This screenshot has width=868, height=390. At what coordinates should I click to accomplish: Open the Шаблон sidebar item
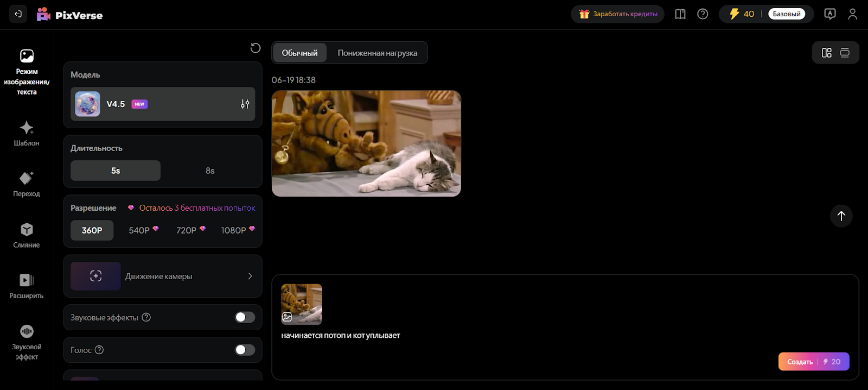(x=27, y=134)
